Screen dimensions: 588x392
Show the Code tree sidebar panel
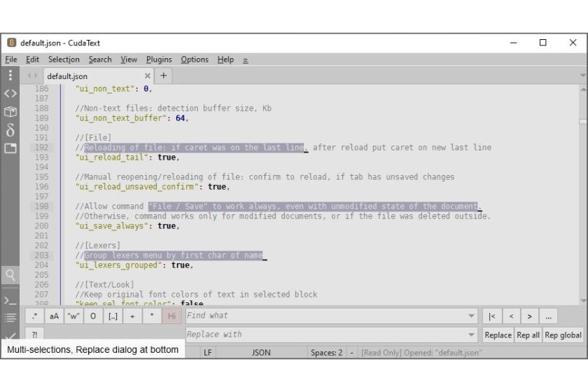tap(10, 93)
